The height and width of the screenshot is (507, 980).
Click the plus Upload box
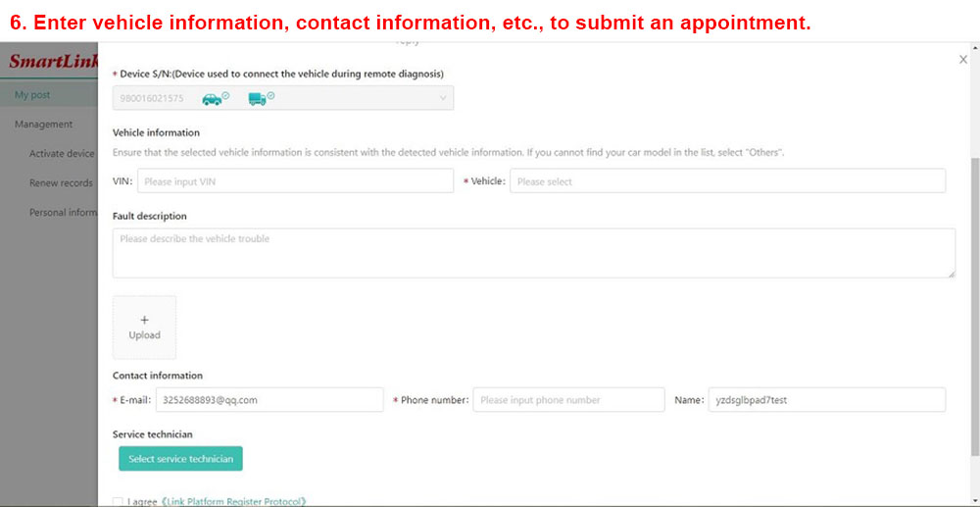tap(144, 328)
